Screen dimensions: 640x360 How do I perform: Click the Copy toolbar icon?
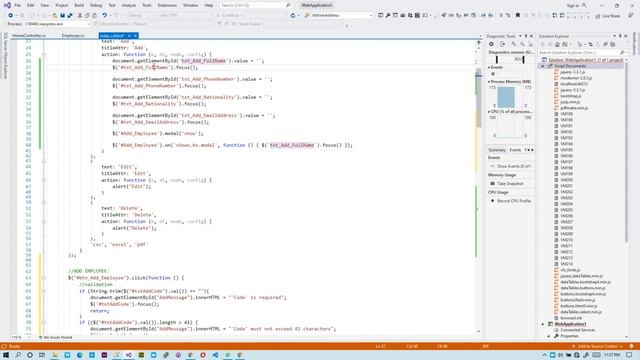(87, 16)
